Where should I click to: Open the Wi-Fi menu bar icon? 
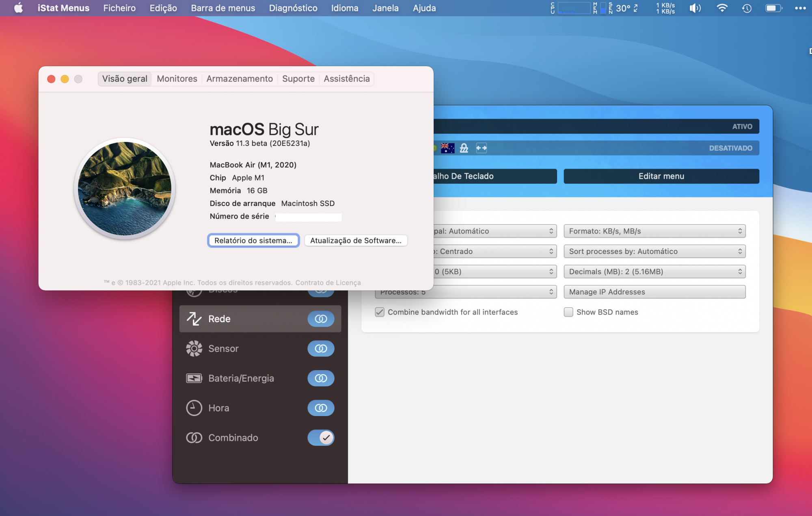pyautogui.click(x=722, y=8)
